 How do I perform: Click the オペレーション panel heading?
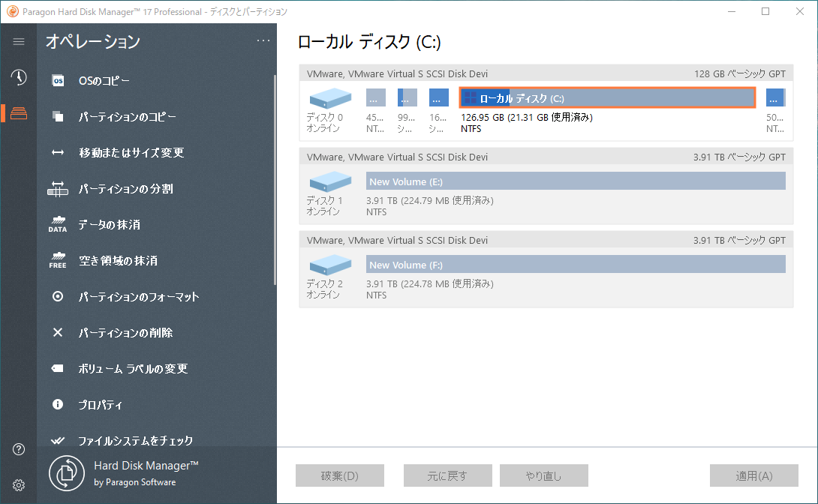pos(93,42)
